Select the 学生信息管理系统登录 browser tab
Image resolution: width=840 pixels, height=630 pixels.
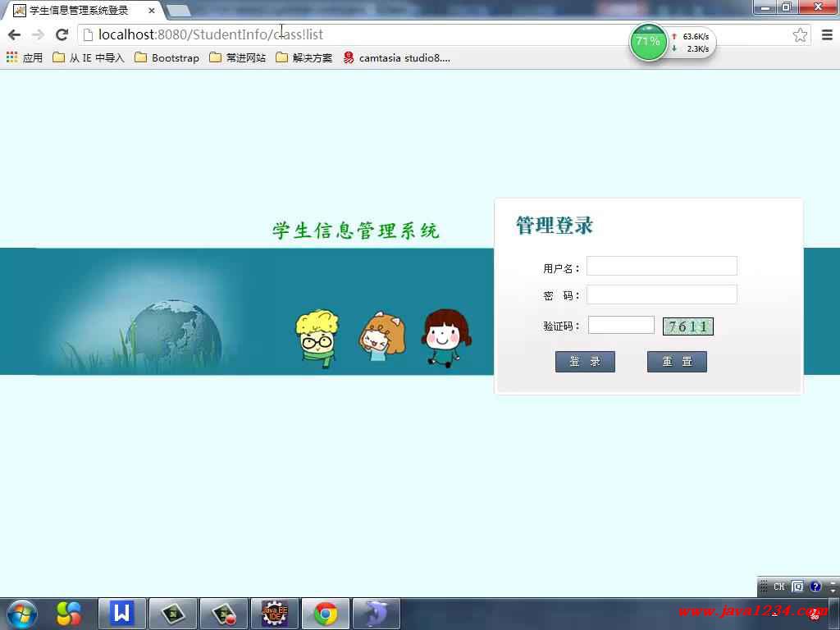pyautogui.click(x=80, y=11)
